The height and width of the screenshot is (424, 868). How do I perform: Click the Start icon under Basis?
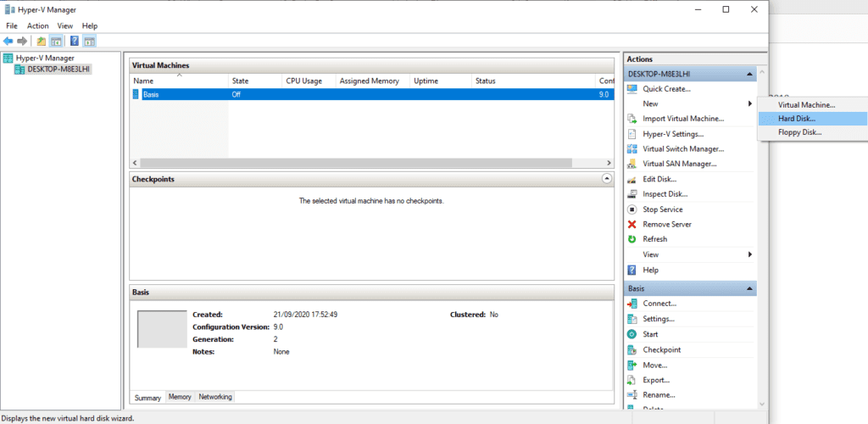(632, 334)
